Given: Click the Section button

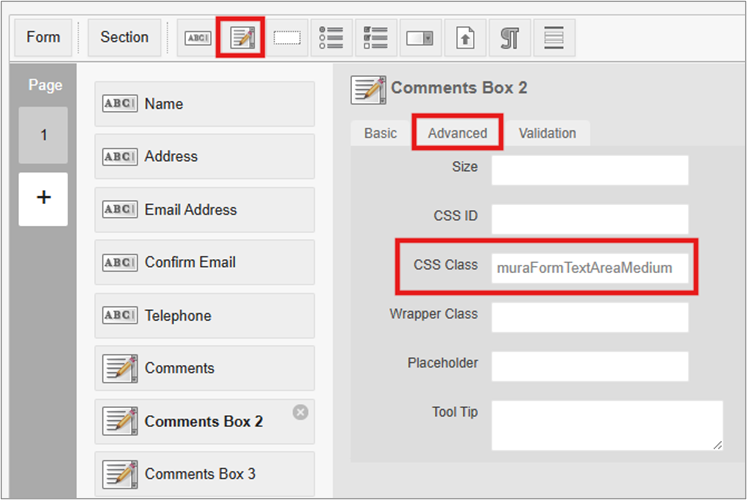Looking at the screenshot, I should 124,37.
